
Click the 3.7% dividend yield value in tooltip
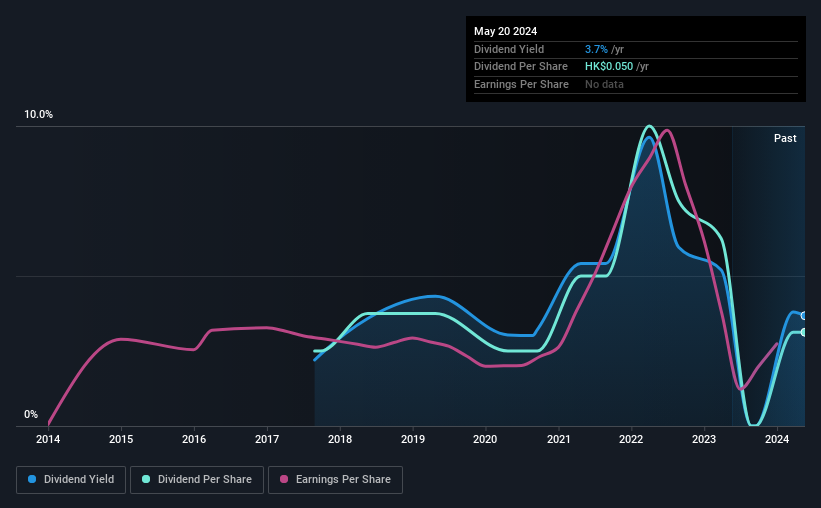(596, 49)
